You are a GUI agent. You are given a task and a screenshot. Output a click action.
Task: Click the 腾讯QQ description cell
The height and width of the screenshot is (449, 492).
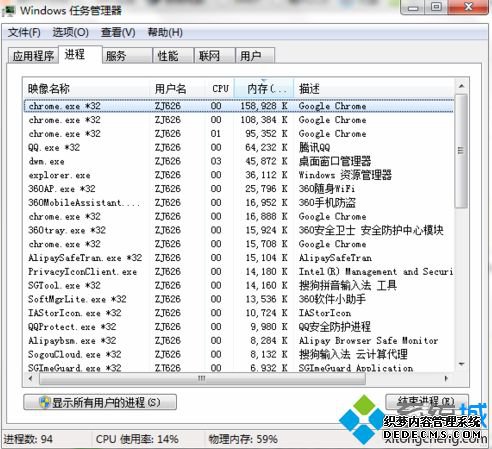[314, 147]
